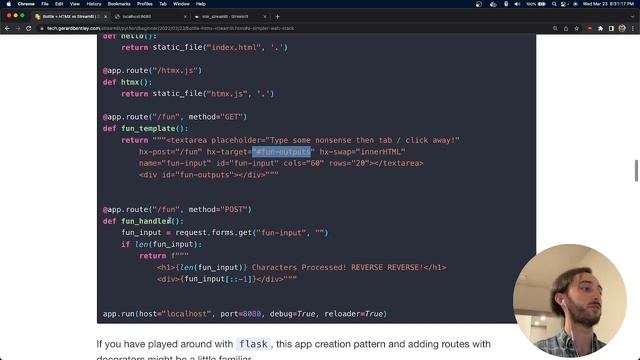Open the Extensions puzzle-piece menu
The width and height of the screenshot is (640, 360).
[600, 28]
